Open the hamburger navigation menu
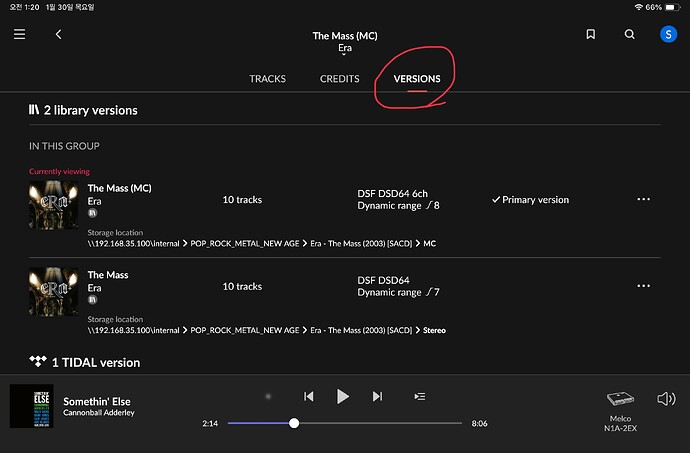This screenshot has height=453, width=690. point(19,34)
